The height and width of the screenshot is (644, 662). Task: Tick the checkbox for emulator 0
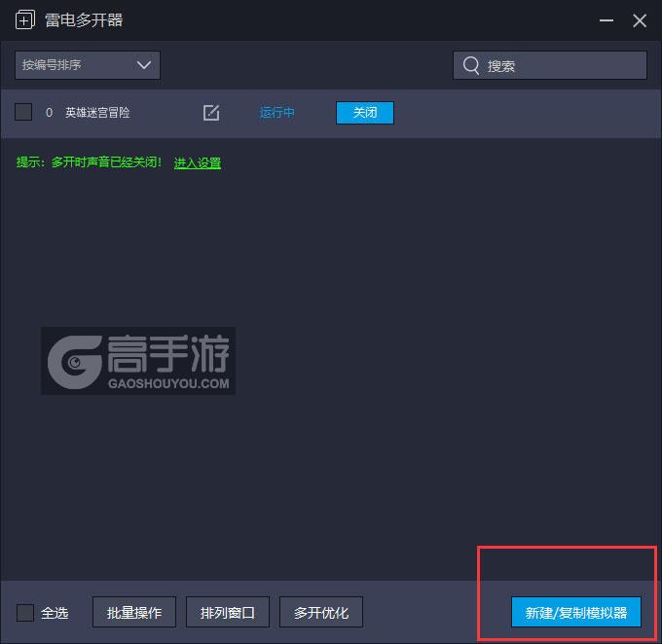(24, 113)
